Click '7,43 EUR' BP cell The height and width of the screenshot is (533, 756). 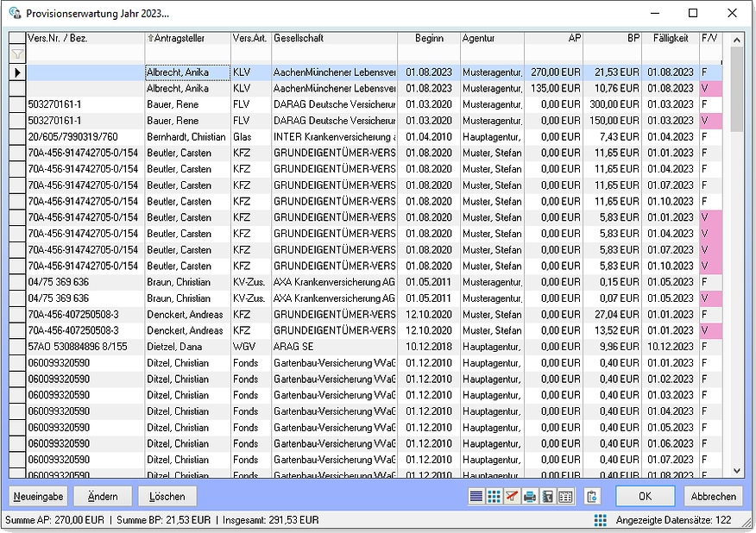613,137
